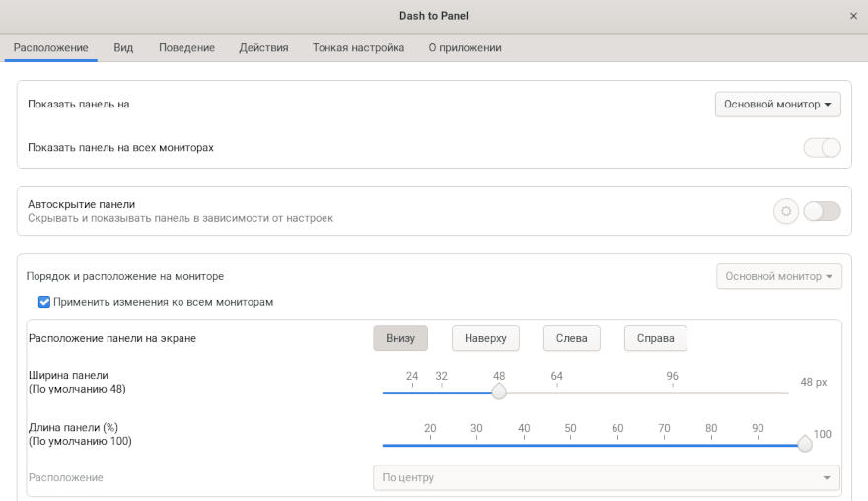Close the Dash to Panel window
The image size is (868, 501).
[x=853, y=16]
